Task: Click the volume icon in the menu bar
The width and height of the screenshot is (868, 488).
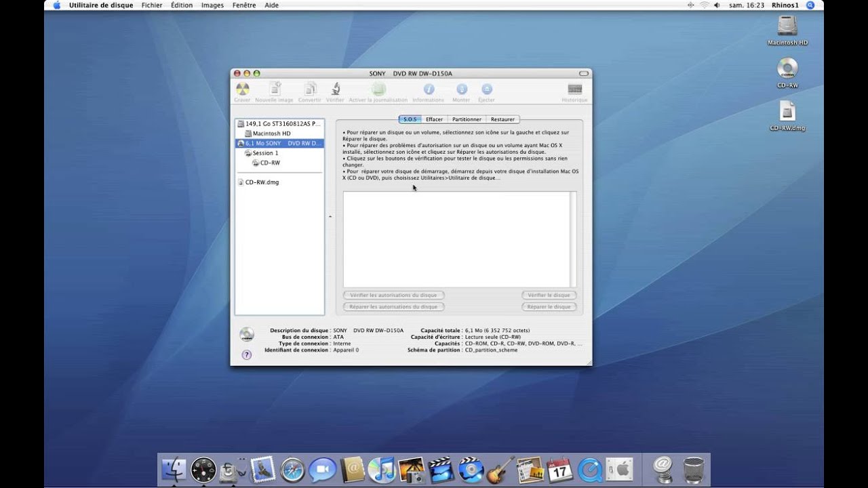Action: (x=717, y=5)
